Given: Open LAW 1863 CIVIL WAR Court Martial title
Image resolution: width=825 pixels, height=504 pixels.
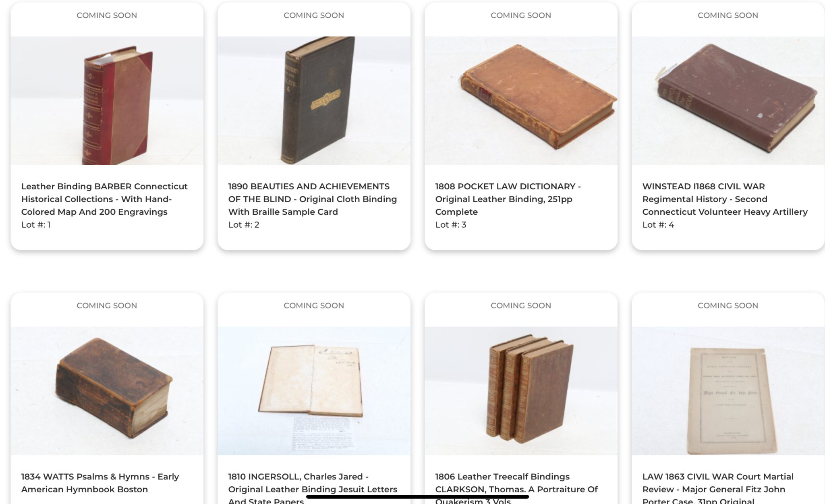Looking at the screenshot, I should 718,488.
